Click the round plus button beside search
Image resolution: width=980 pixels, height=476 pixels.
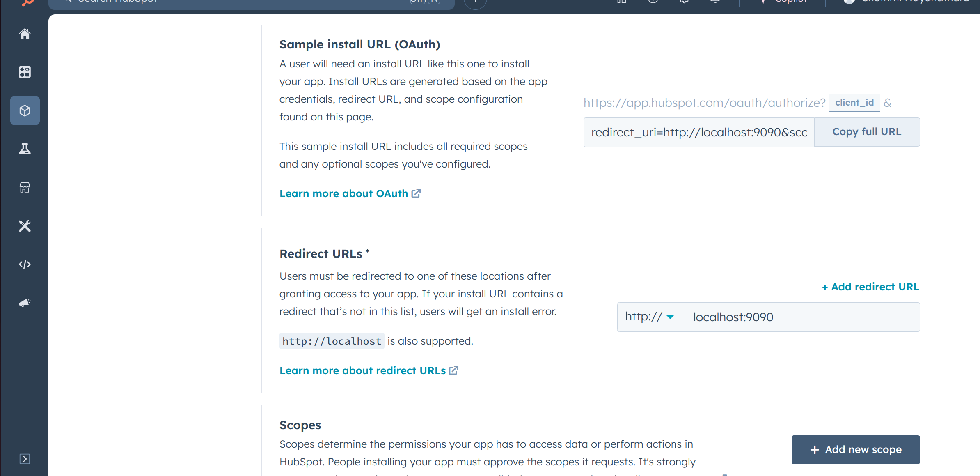tap(475, 2)
